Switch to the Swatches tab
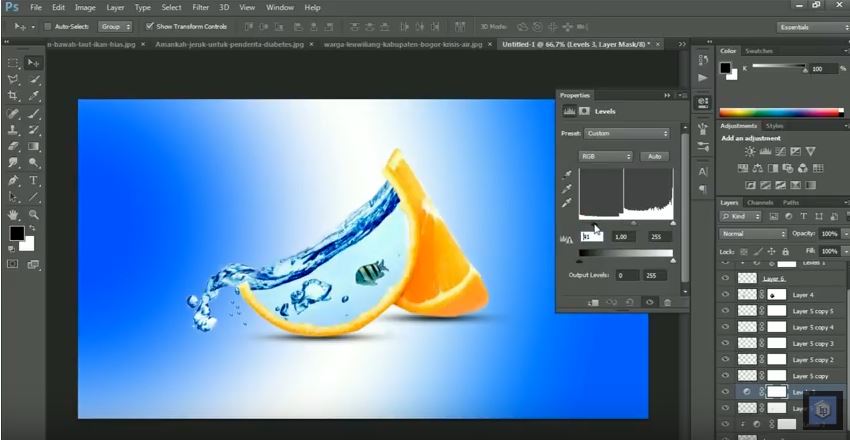 tap(759, 51)
